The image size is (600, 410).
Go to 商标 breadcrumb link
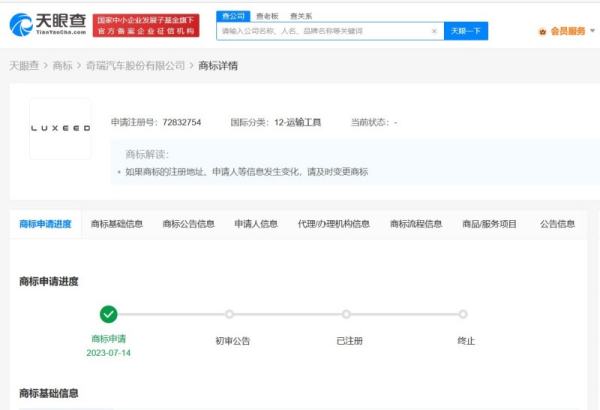[x=62, y=66]
